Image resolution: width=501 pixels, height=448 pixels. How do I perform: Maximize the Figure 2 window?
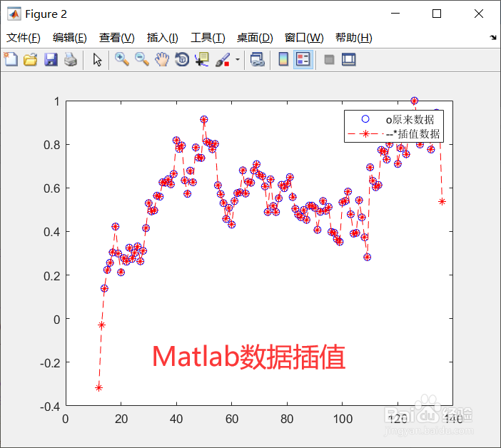coord(437,14)
